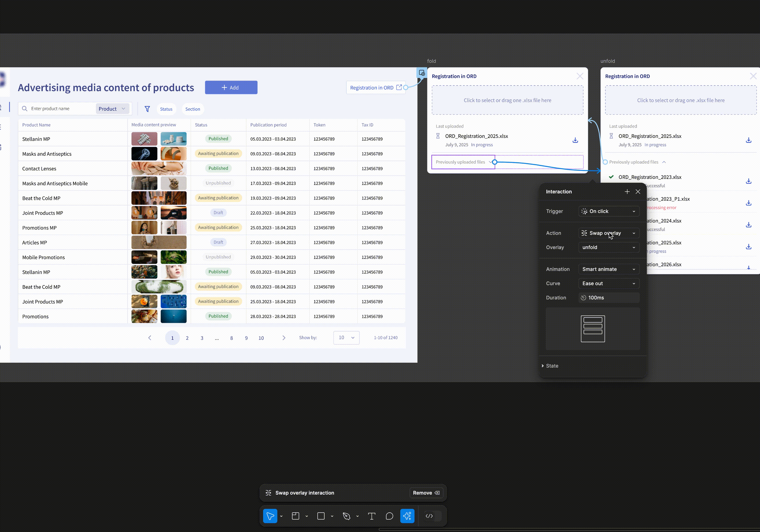Open the Animation 'Smart animate' dropdown
Screen dimensions: 760x532
(608, 269)
